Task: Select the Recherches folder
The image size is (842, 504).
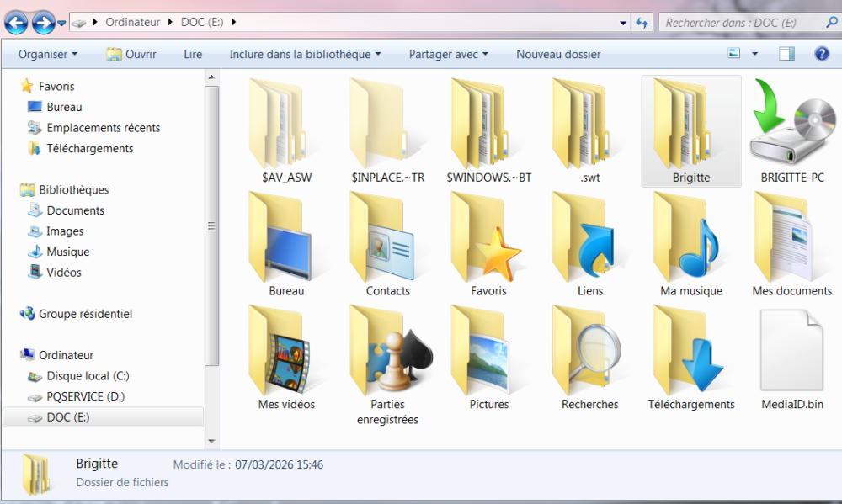Action: 589,358
